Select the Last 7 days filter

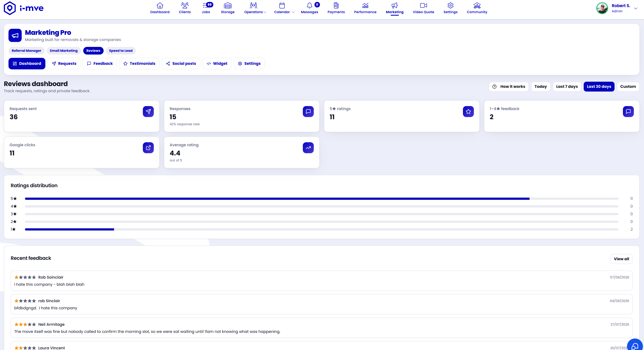pyautogui.click(x=567, y=86)
